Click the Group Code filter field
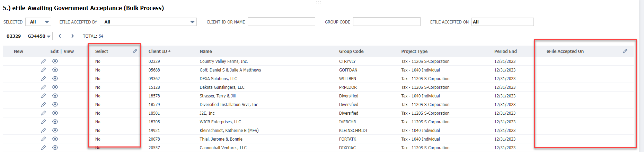Screen dimensions: 644x152 (x=387, y=22)
